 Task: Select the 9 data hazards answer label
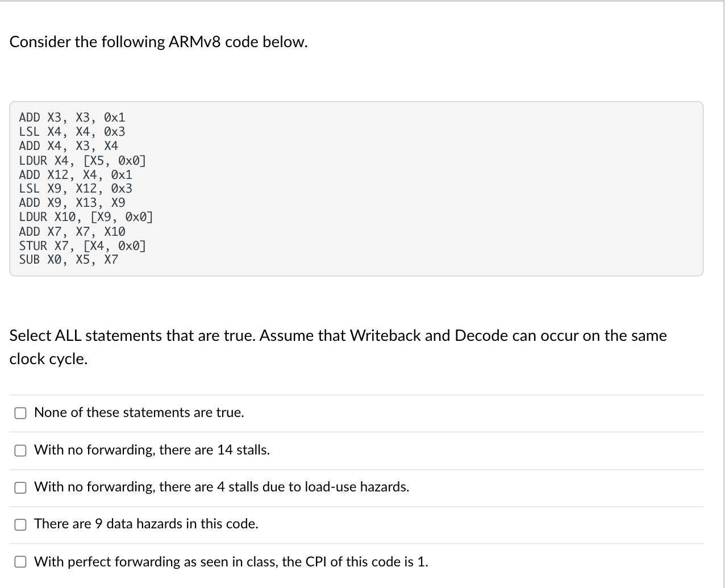(x=147, y=524)
